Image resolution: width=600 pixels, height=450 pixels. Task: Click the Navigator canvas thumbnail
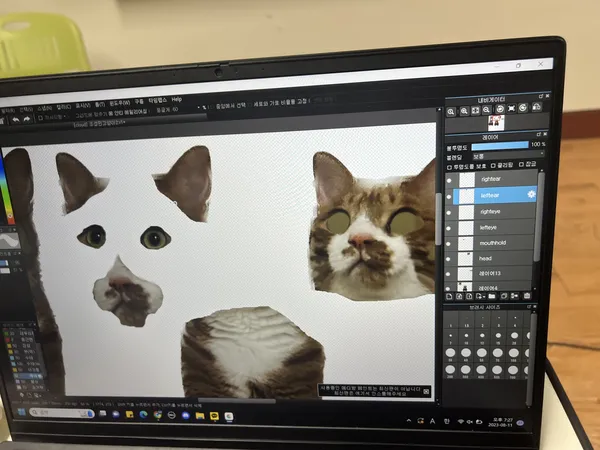point(496,123)
